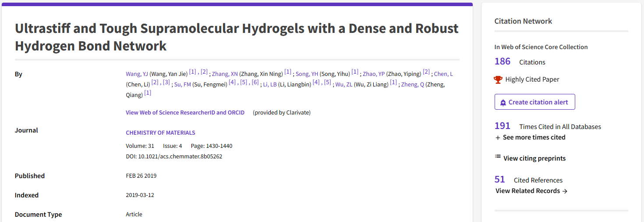644x222 pixels.
Task: View Web of Science ResearcherID and ORCID
Action: (x=185, y=112)
